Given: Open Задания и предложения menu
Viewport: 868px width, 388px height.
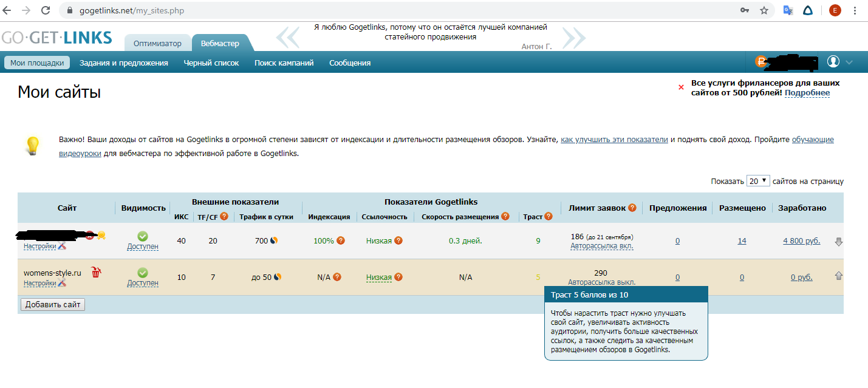Looking at the screenshot, I should pyautogui.click(x=124, y=63).
